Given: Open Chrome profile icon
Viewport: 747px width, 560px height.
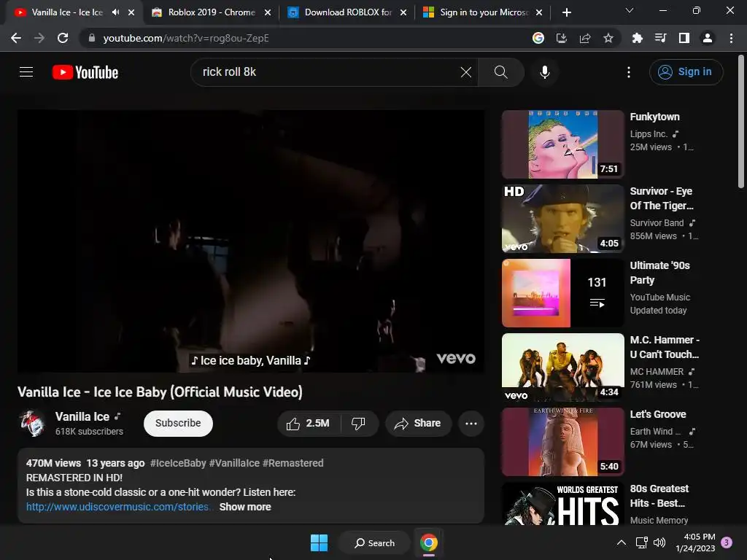Looking at the screenshot, I should [x=708, y=38].
